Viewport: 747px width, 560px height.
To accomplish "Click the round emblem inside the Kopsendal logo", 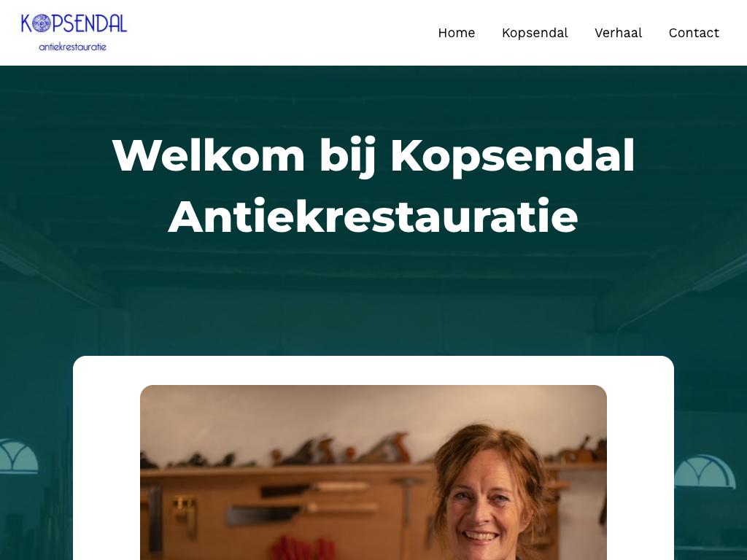I will tap(42, 23).
